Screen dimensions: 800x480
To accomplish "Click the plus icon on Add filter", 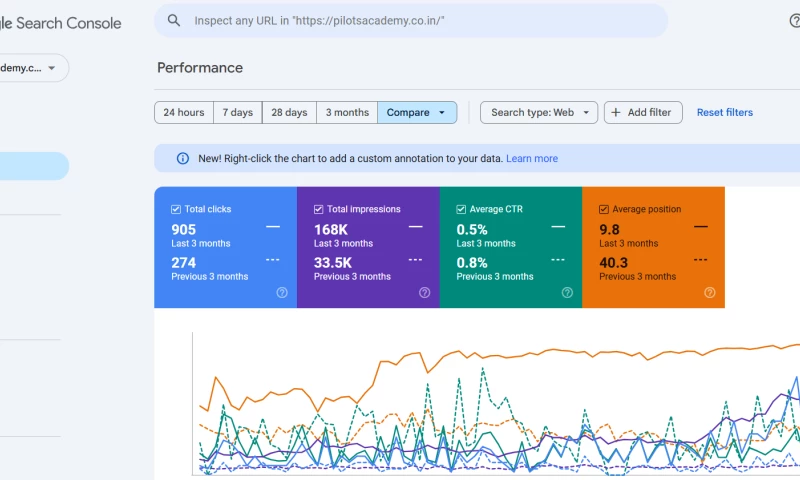I will pyautogui.click(x=615, y=113).
